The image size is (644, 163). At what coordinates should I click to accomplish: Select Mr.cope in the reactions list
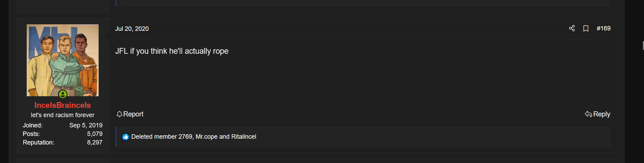click(206, 137)
